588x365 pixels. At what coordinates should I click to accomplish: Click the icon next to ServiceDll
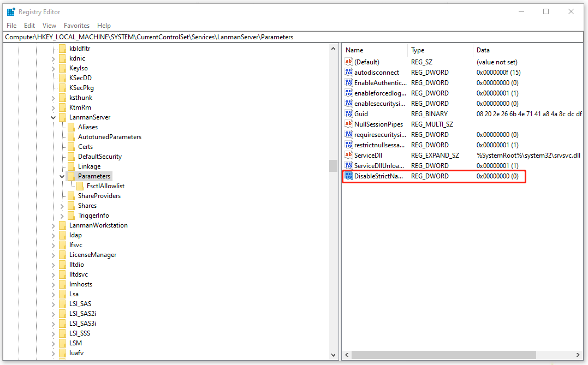point(349,155)
